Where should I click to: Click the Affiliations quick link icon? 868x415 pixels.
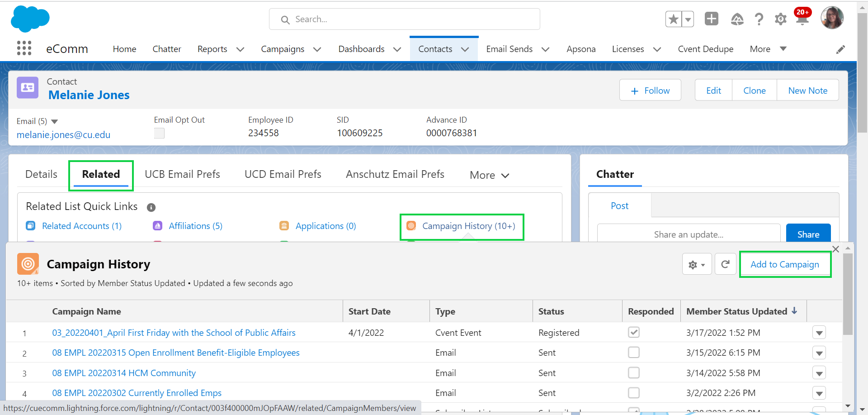point(157,225)
